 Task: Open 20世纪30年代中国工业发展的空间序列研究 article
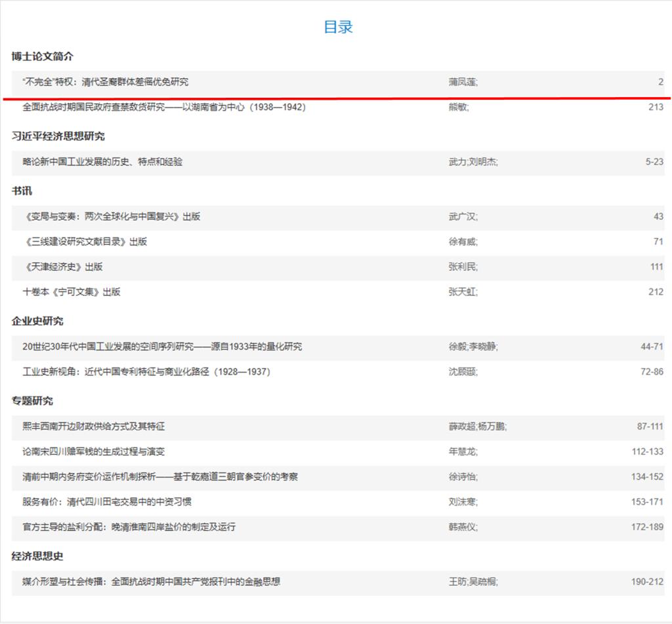point(163,346)
